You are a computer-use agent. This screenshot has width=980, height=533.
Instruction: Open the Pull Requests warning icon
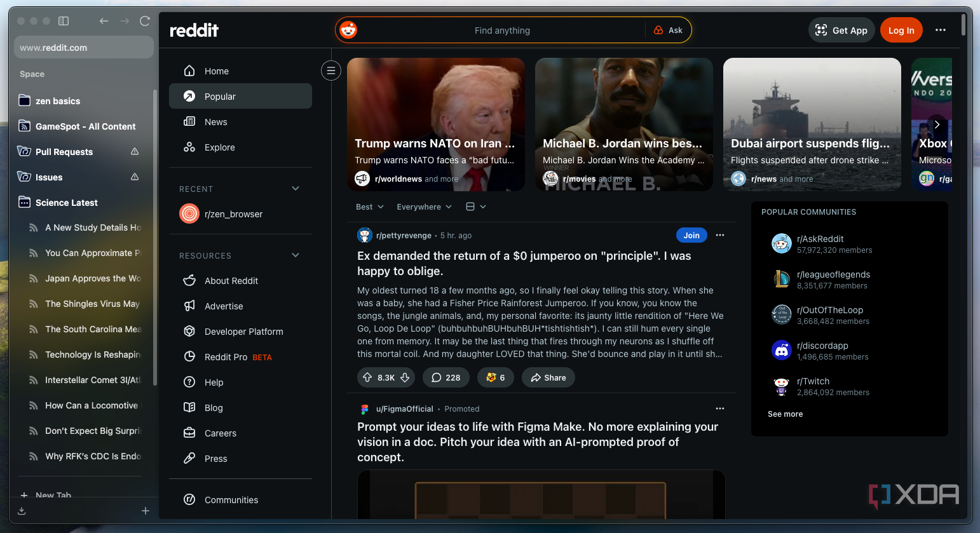coord(135,151)
